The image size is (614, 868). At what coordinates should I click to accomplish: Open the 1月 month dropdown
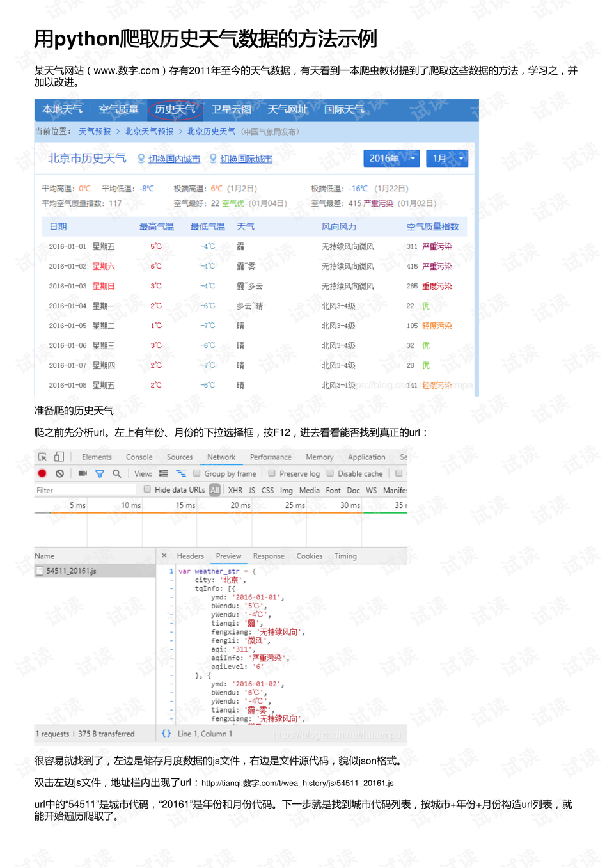pyautogui.click(x=447, y=158)
